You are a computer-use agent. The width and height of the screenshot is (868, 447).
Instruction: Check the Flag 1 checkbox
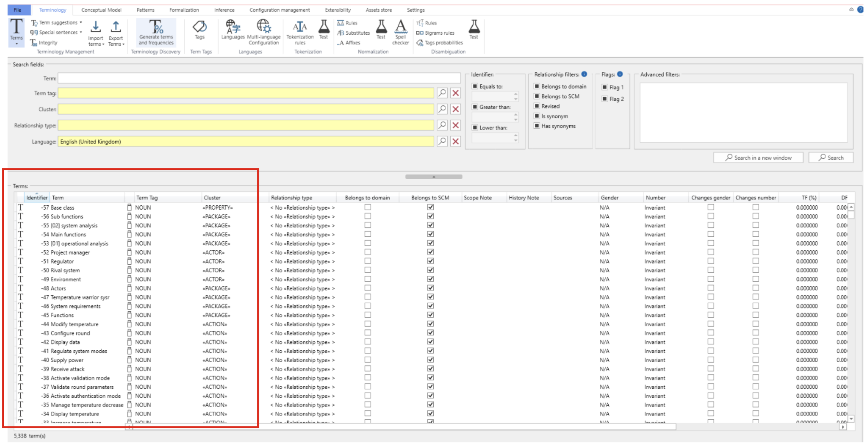pyautogui.click(x=604, y=87)
